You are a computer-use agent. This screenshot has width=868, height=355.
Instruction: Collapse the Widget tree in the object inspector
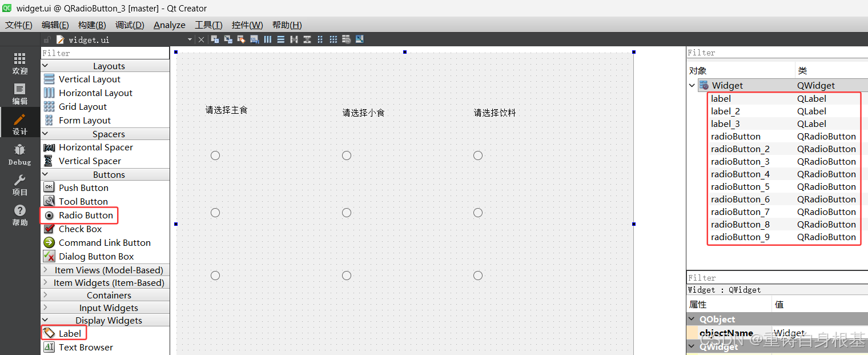(x=692, y=85)
